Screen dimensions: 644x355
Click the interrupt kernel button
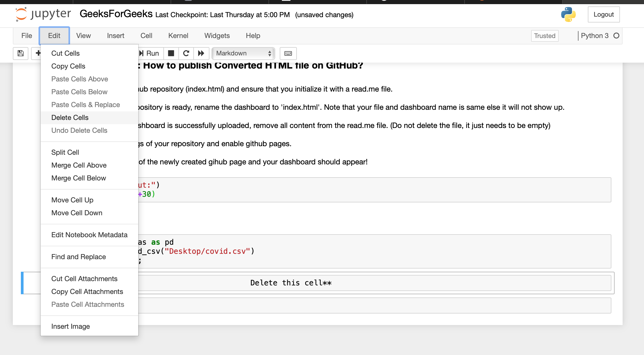[171, 53]
